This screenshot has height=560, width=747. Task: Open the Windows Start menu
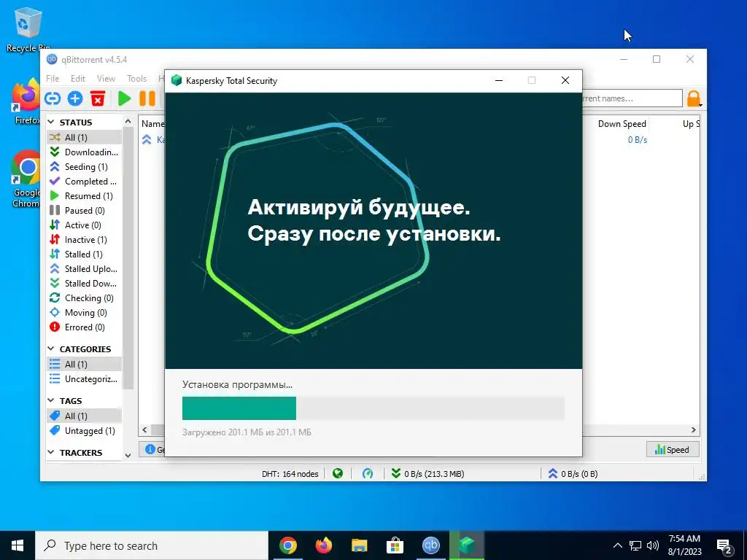tap(18, 545)
